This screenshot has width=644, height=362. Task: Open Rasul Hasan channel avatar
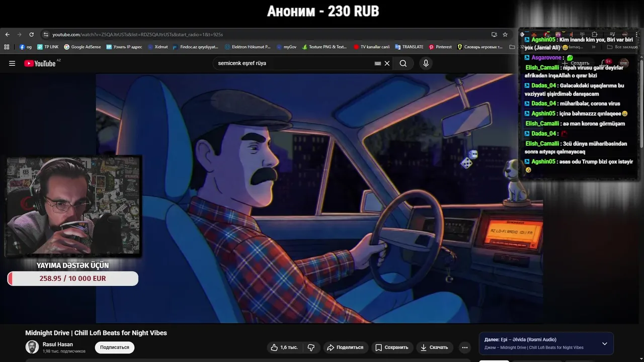click(x=32, y=347)
